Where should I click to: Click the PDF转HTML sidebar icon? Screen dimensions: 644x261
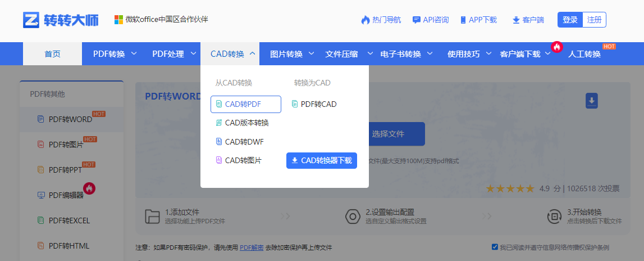[40, 246]
